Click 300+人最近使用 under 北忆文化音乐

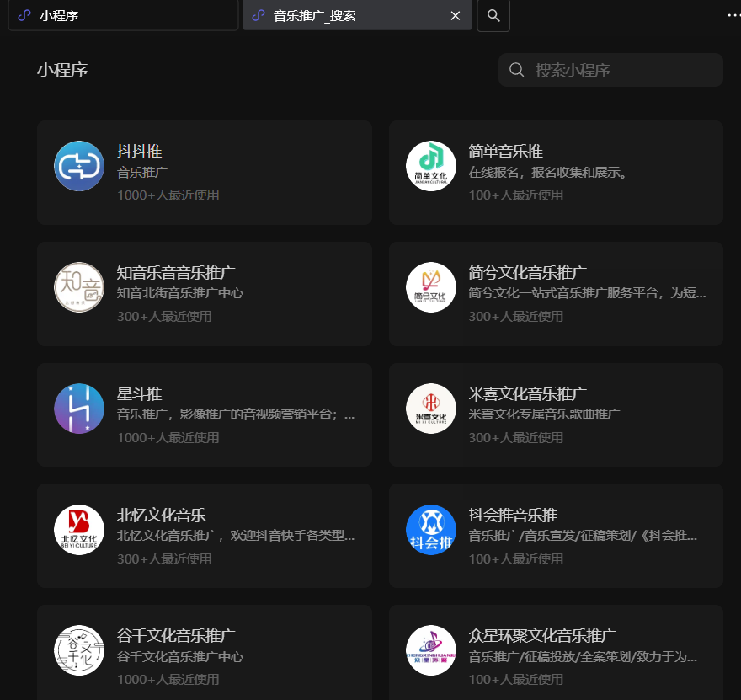164,559
